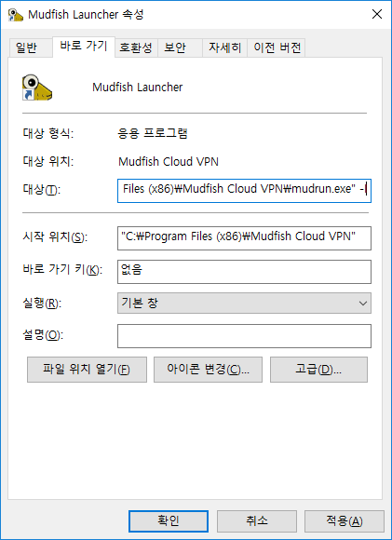392x540 pixels.
Task: Click the empty 설명 description field
Action: [244, 336]
